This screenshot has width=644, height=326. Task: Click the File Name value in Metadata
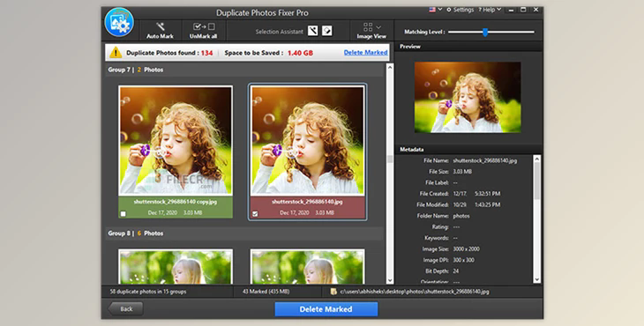coord(485,160)
